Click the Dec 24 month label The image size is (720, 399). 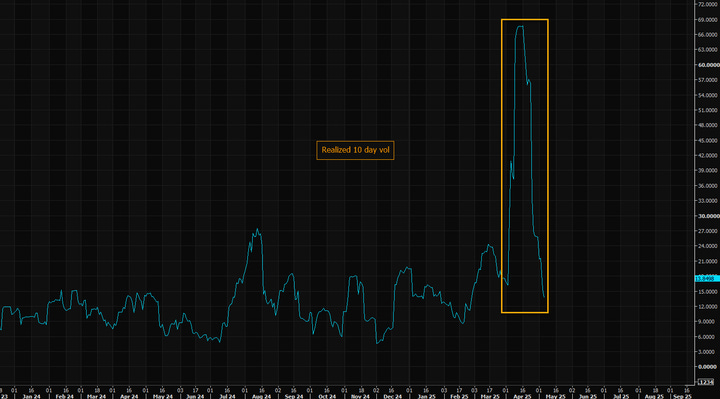point(392,396)
